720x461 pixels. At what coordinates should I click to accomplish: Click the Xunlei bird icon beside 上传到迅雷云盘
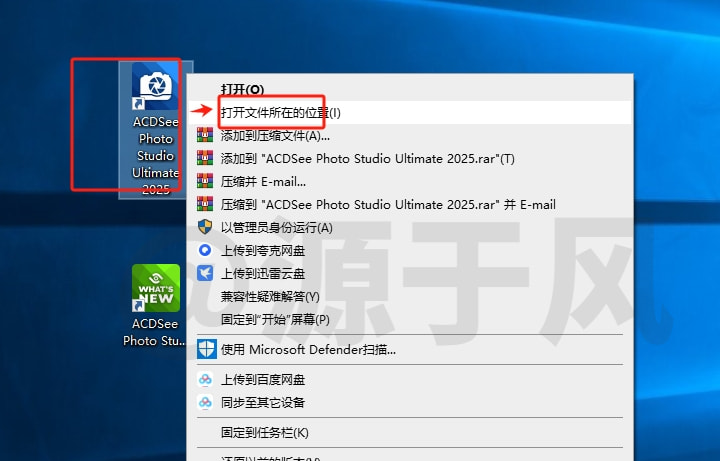[x=205, y=273]
